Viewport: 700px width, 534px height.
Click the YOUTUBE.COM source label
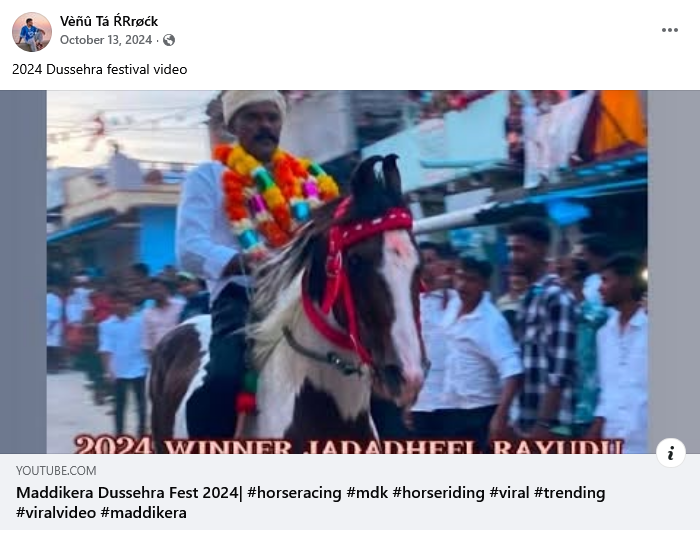click(x=56, y=471)
